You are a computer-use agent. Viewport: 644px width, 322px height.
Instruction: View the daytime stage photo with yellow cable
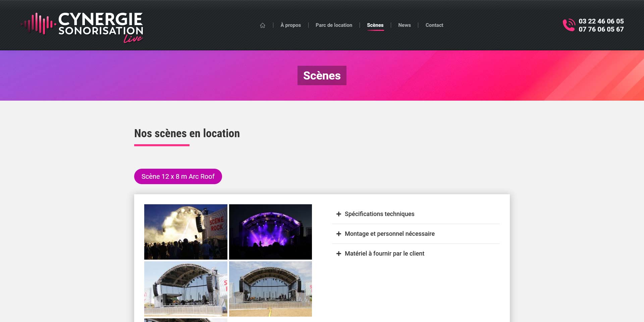click(x=270, y=289)
